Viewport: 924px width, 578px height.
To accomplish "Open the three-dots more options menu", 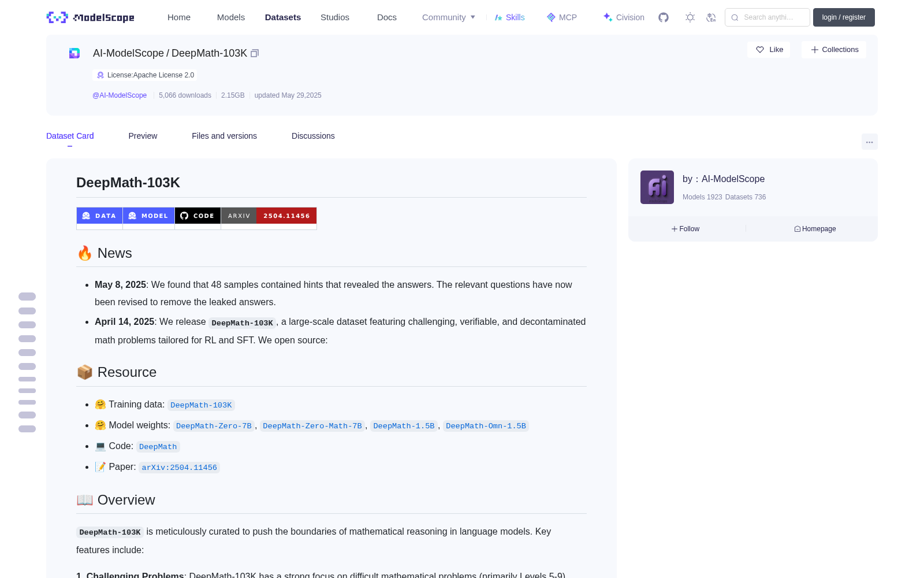I will pyautogui.click(x=869, y=142).
